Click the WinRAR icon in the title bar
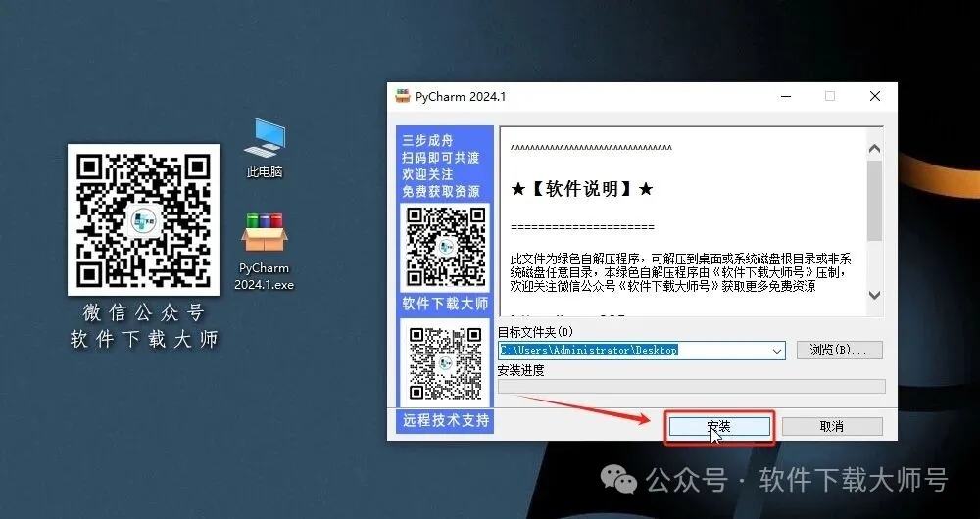Image resolution: width=980 pixels, height=519 pixels. click(403, 96)
